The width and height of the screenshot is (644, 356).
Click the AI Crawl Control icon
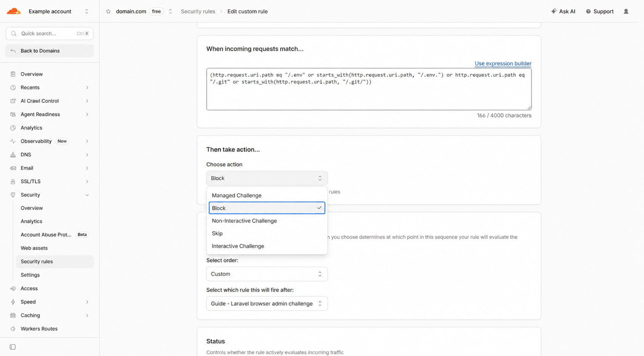tap(13, 101)
